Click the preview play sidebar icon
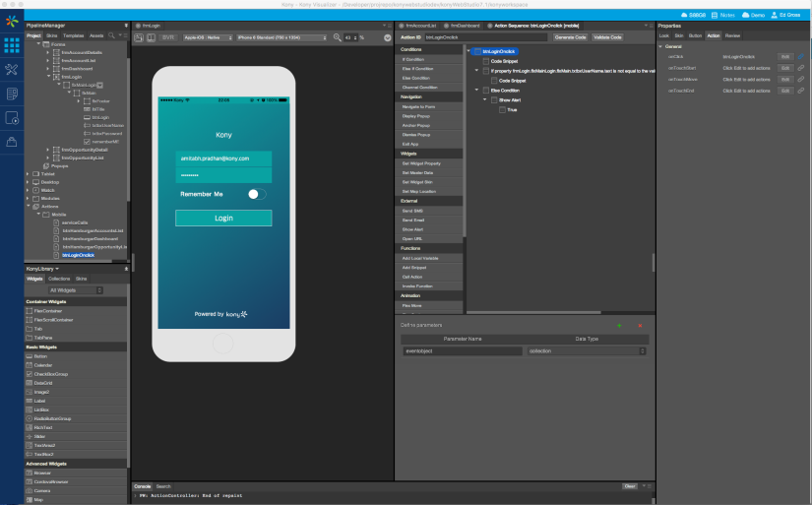This screenshot has width=812, height=505. tap(12, 118)
